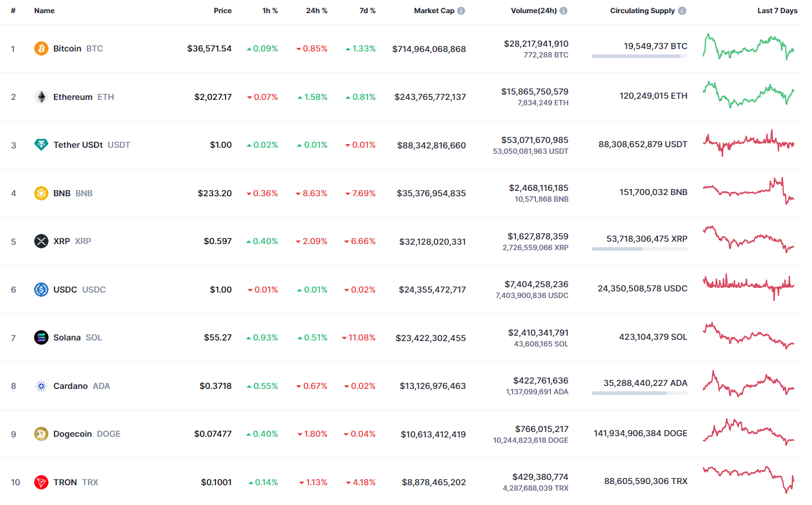
Task: Click the BNB yellow coin logo
Action: tap(41, 193)
